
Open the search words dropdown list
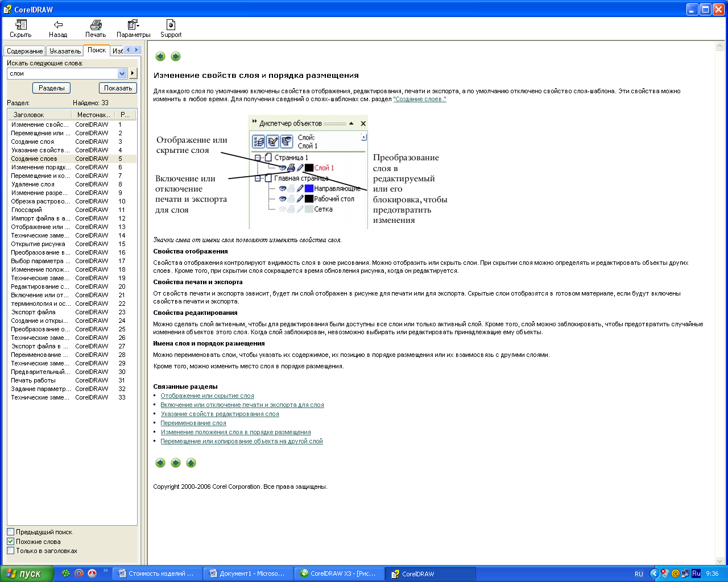tap(122, 73)
